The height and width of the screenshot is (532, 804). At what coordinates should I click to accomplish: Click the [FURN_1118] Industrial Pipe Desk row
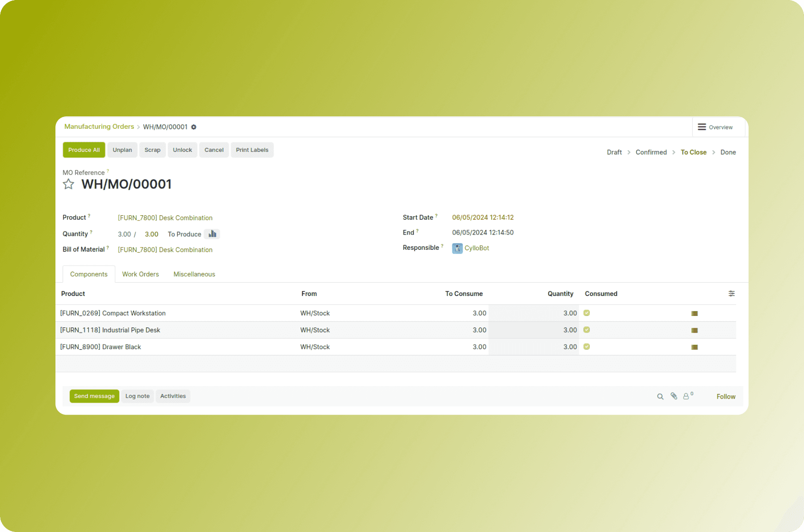(396, 330)
